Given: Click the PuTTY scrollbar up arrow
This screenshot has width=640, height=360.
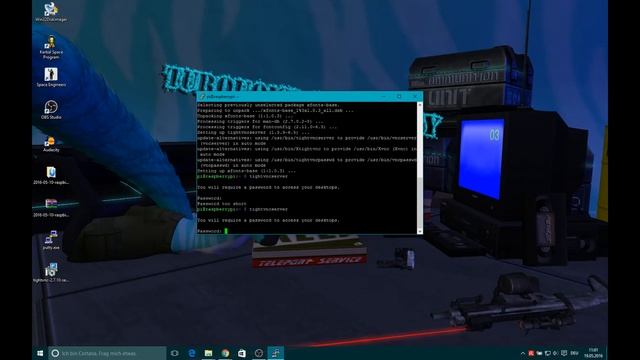Looking at the screenshot, I should [x=420, y=105].
